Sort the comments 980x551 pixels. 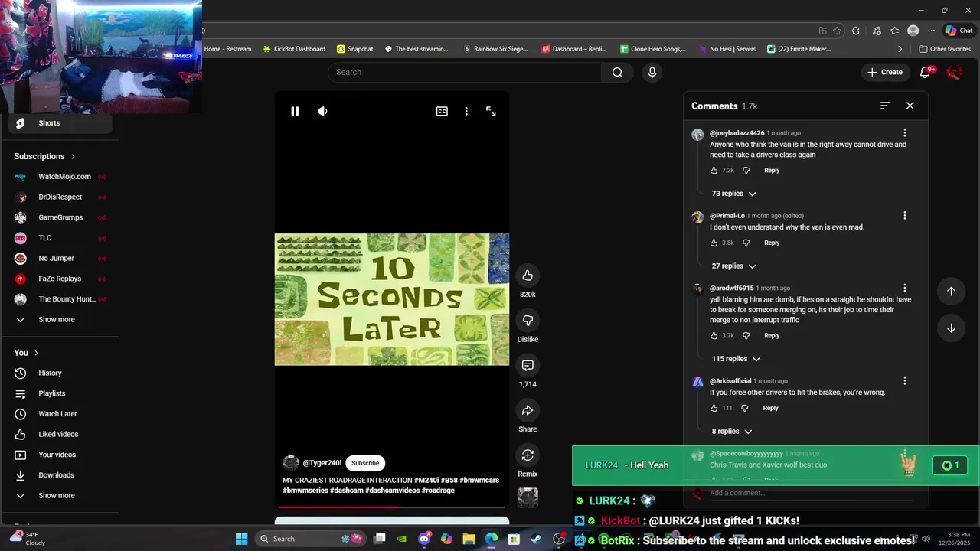[885, 106]
